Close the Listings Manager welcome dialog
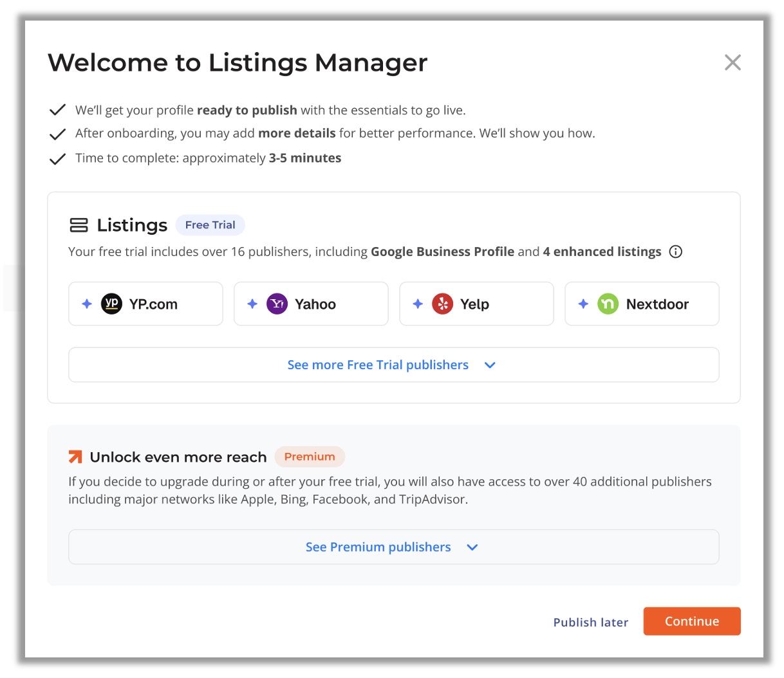This screenshot has width=784, height=678. point(733,62)
